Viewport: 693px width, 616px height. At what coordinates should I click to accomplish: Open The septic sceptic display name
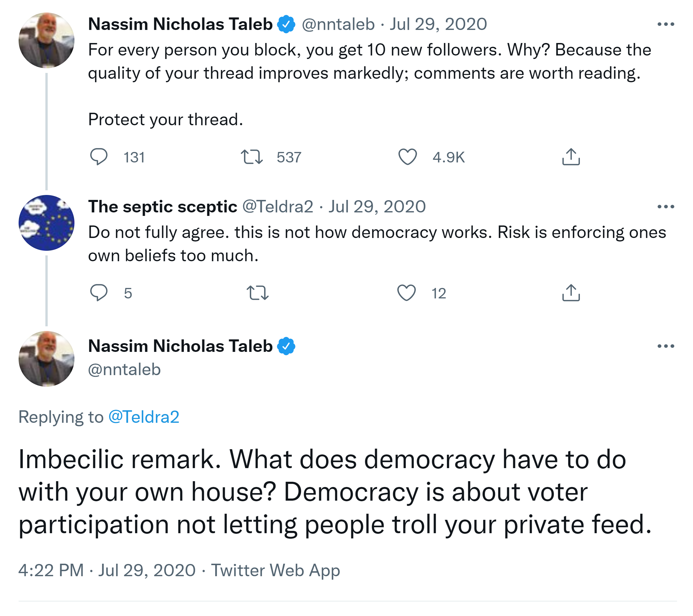tap(162, 206)
